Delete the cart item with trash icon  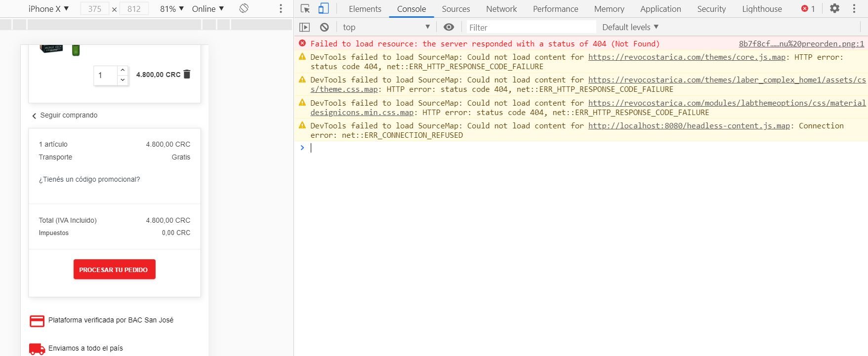pyautogui.click(x=187, y=74)
